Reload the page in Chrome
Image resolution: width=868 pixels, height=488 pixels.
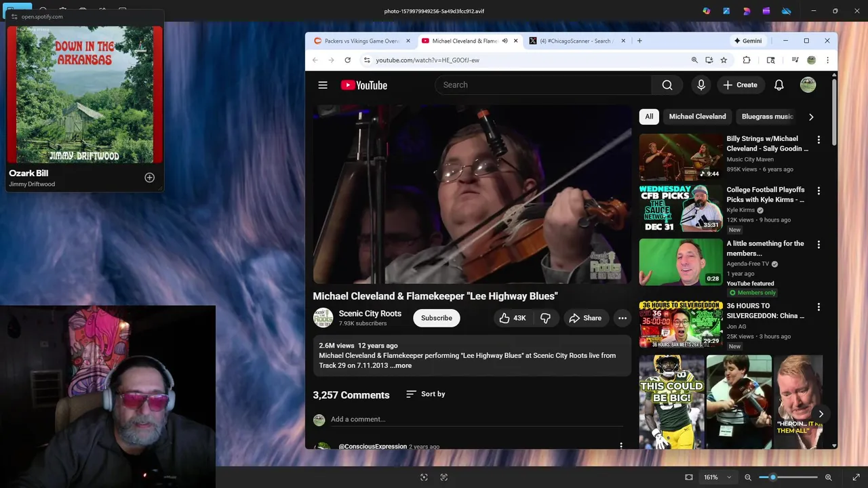click(x=347, y=60)
